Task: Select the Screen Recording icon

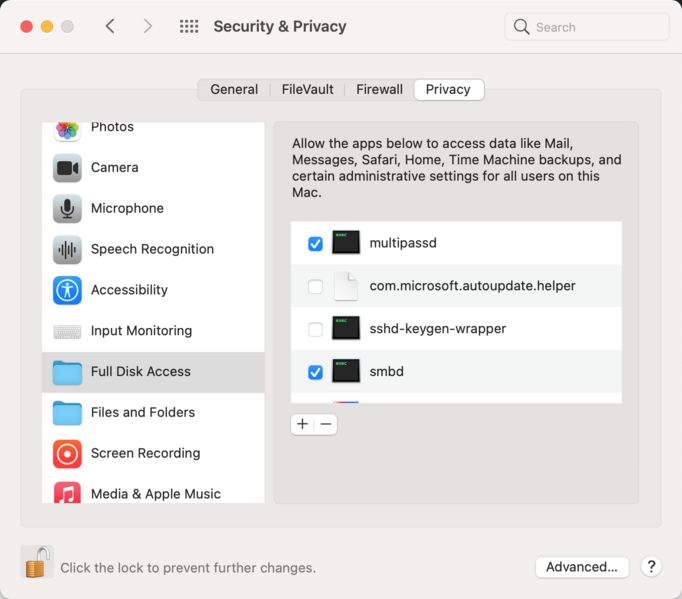Action: pos(67,454)
